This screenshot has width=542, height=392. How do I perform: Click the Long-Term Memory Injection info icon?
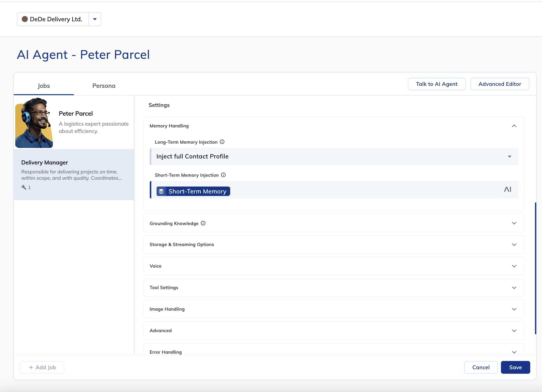tap(222, 142)
